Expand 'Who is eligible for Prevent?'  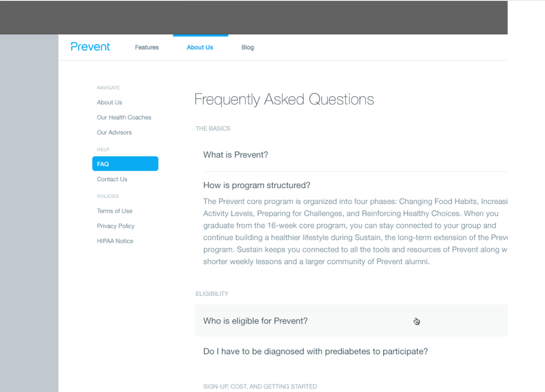click(352, 321)
